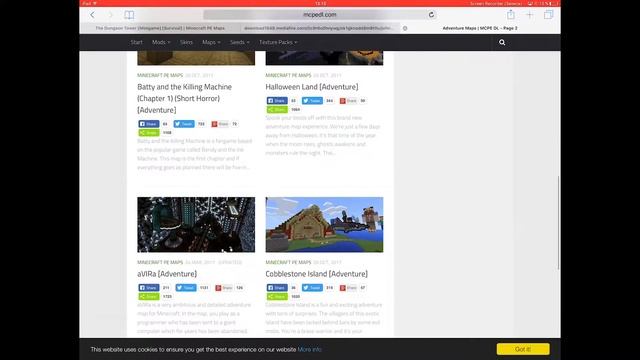Open Batty and the Killing Machine article
The width and height of the screenshot is (640, 360).
point(184,98)
